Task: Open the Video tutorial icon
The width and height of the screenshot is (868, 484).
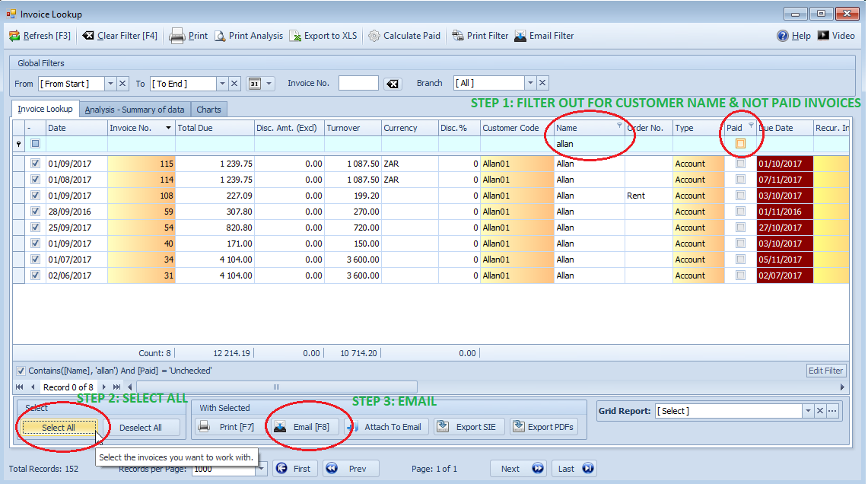Action: [x=824, y=36]
